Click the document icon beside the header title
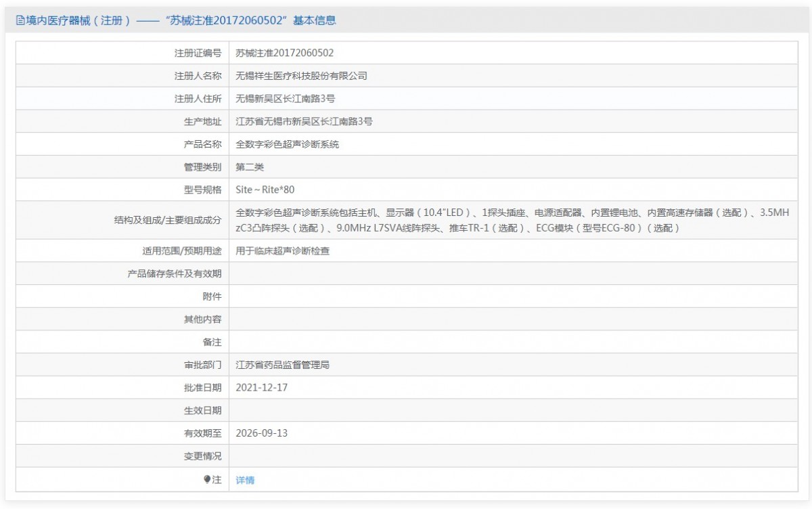Viewport: 812px width, 509px height. 20,20
